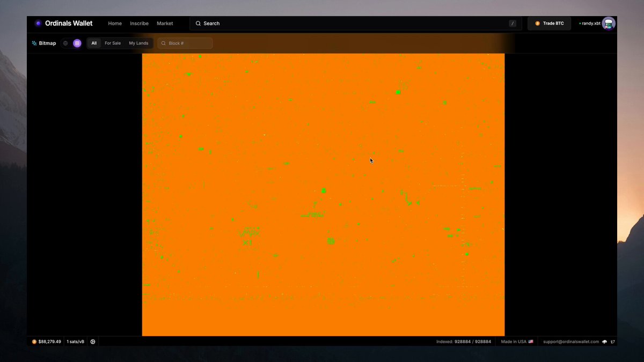644x362 pixels.
Task: Click the 1 sats/vB fee rate
Action: coord(75,342)
